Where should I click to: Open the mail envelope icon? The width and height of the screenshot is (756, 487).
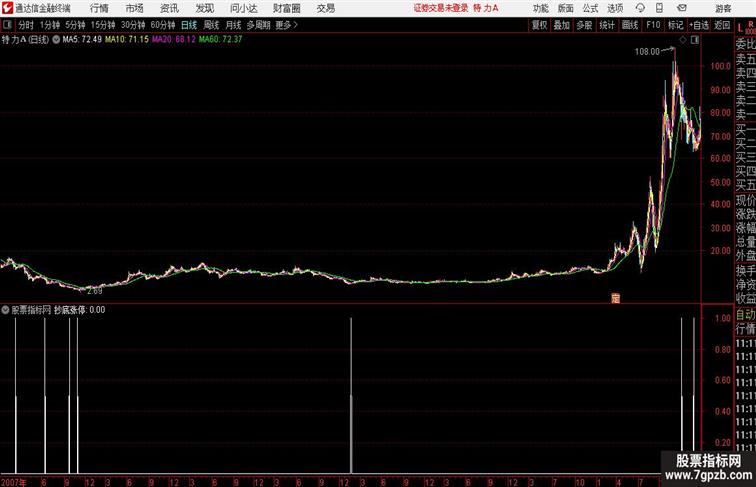(682, 8)
